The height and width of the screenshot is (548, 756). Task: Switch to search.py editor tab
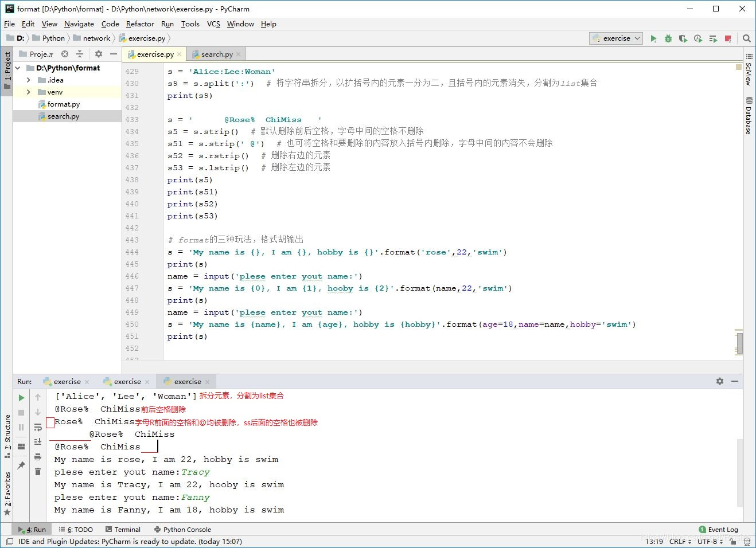click(217, 54)
